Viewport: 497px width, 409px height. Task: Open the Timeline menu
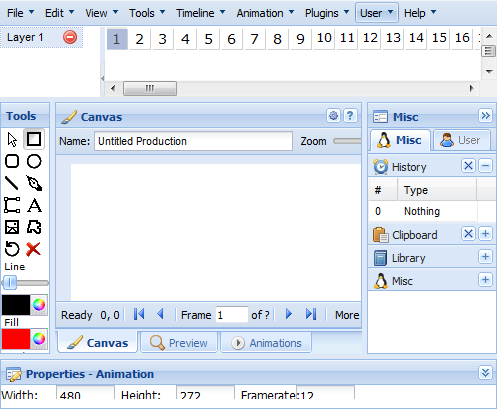(x=201, y=13)
